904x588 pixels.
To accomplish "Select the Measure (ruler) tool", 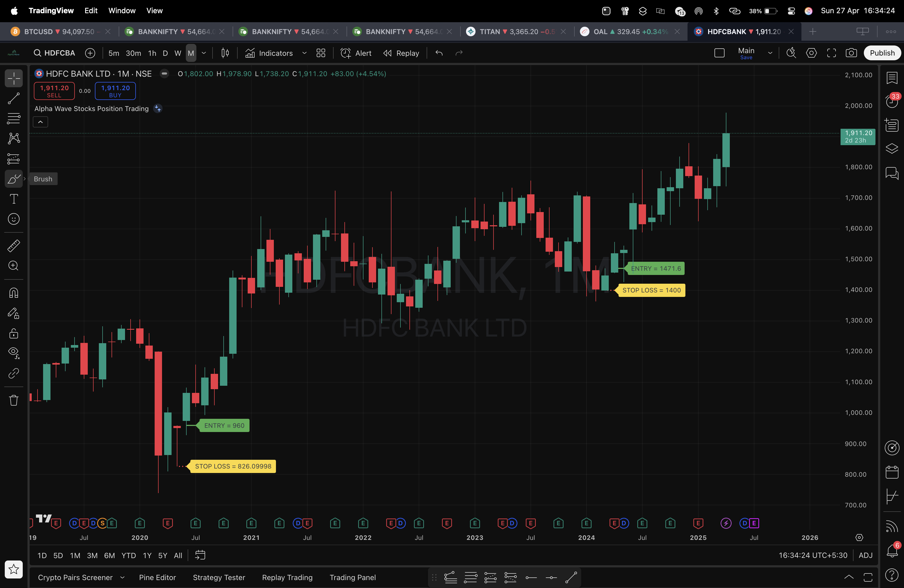I will point(14,245).
